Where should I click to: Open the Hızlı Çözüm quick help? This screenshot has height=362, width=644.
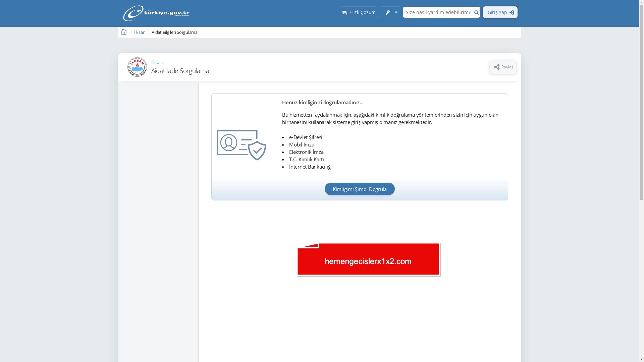[359, 12]
